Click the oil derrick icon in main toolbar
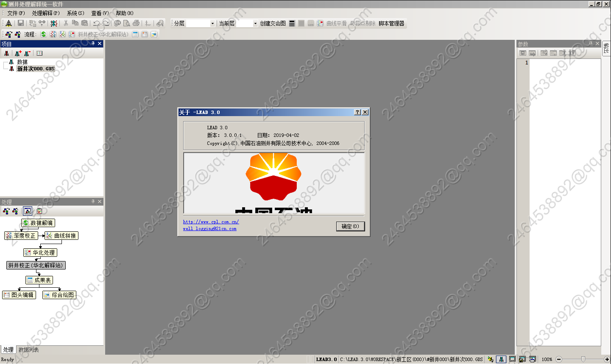This screenshot has width=611, height=364. [8, 23]
